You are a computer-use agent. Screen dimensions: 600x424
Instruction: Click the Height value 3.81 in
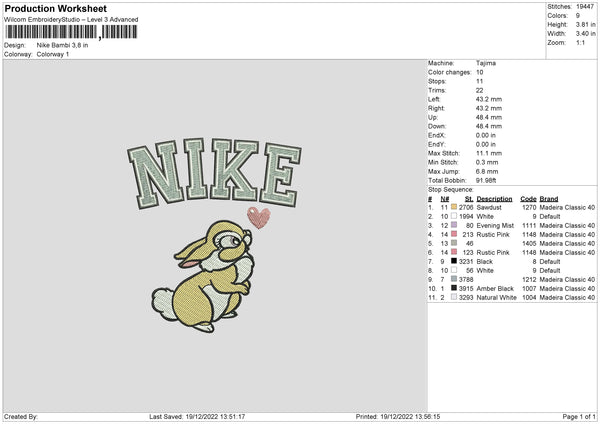pos(586,24)
